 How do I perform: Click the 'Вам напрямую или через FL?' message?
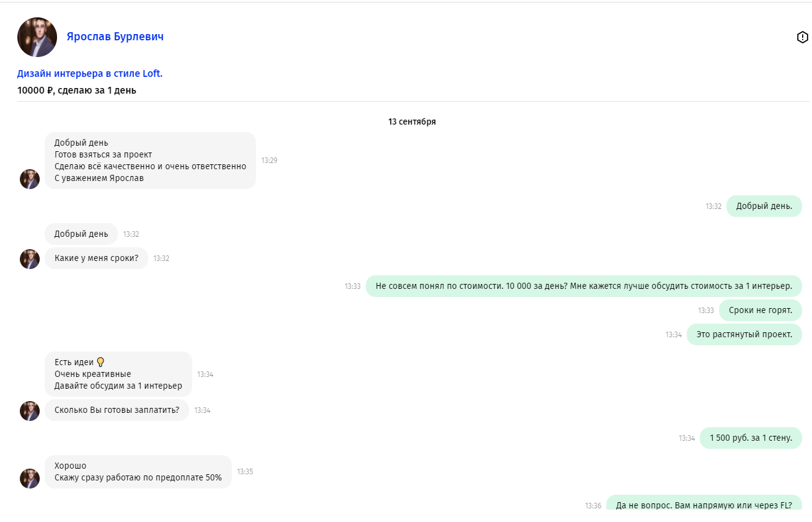(x=704, y=505)
